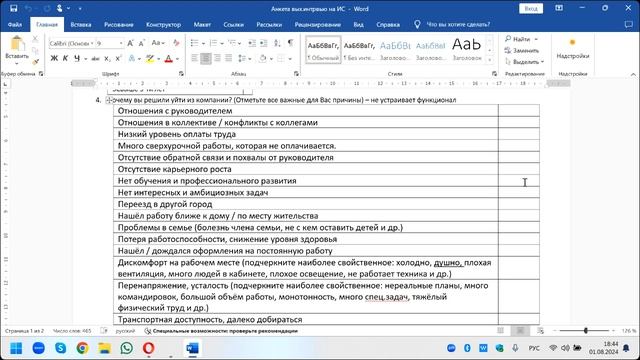Open Windows Start menu
The image size is (640, 360).
click(16, 348)
